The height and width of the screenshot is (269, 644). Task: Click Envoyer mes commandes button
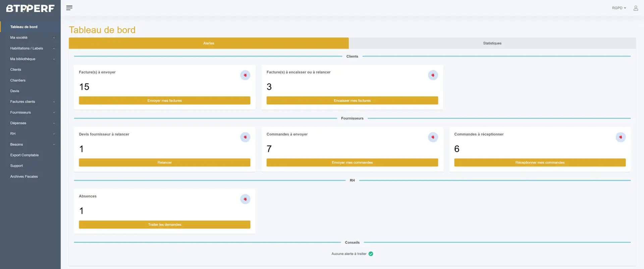tap(352, 163)
